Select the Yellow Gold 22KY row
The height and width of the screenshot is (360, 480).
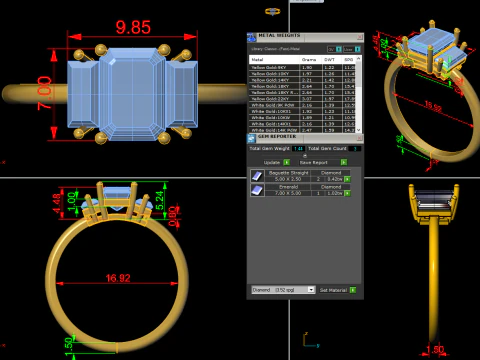[x=302, y=99]
